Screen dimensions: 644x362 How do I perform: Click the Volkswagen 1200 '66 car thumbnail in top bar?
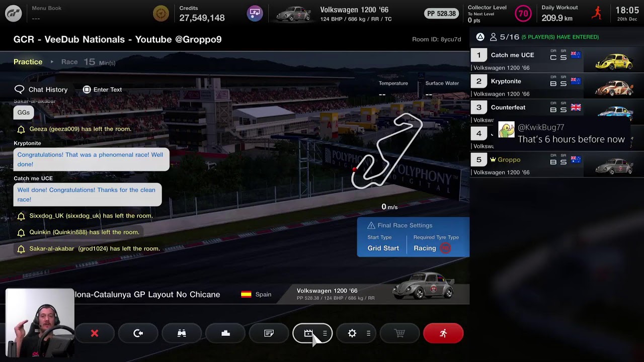coord(294,14)
